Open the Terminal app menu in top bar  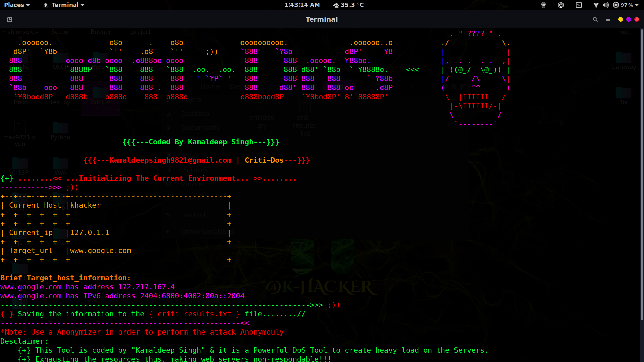click(64, 5)
